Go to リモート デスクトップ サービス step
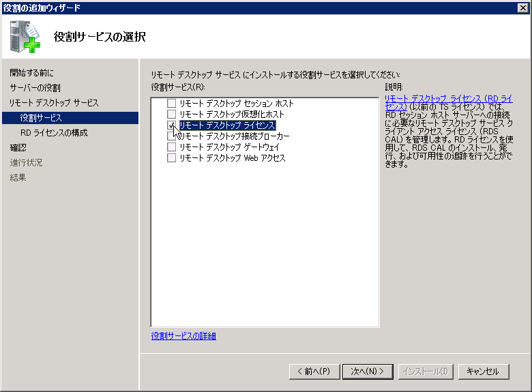 (54, 103)
